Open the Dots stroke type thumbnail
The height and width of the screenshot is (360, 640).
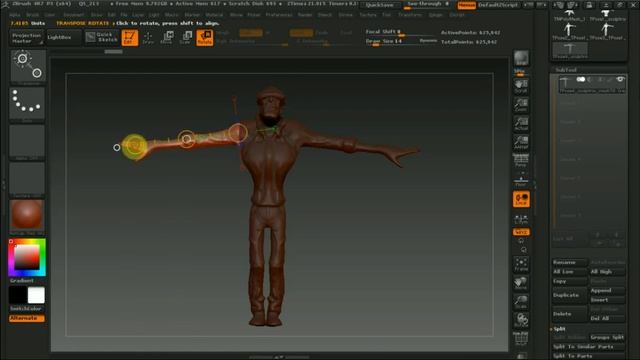click(x=27, y=104)
